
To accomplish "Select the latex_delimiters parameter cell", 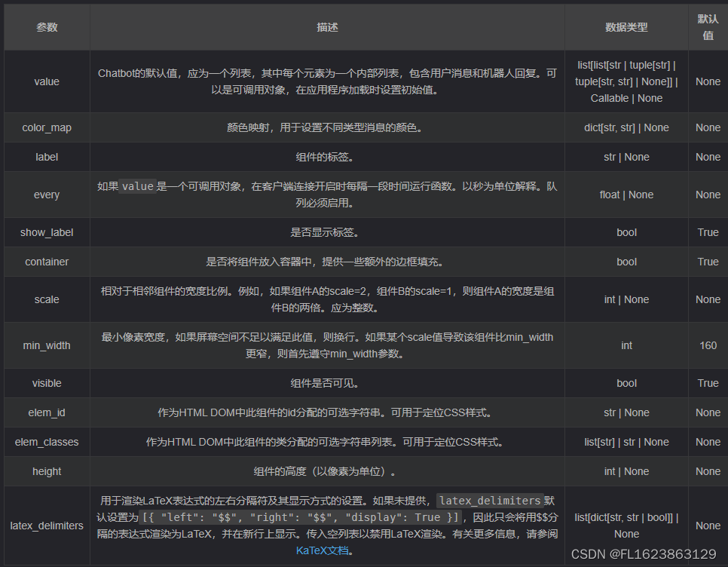I will pyautogui.click(x=46, y=526).
